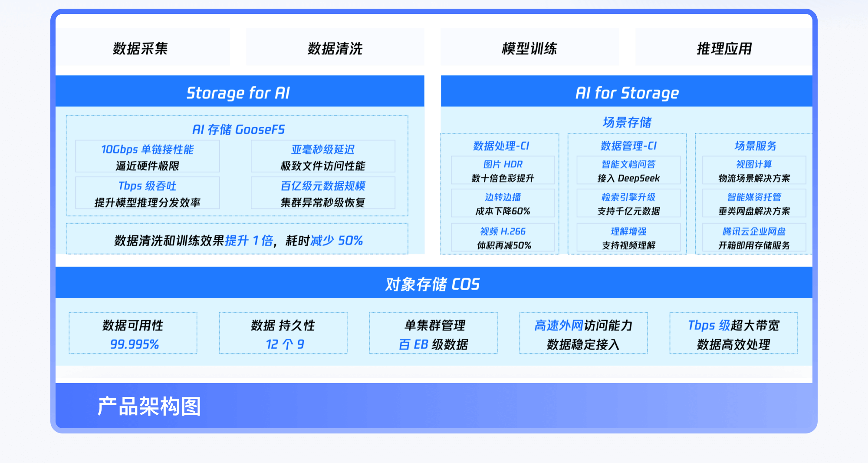
Task: Select the 数据处理-CI column heading
Action: pos(501,146)
